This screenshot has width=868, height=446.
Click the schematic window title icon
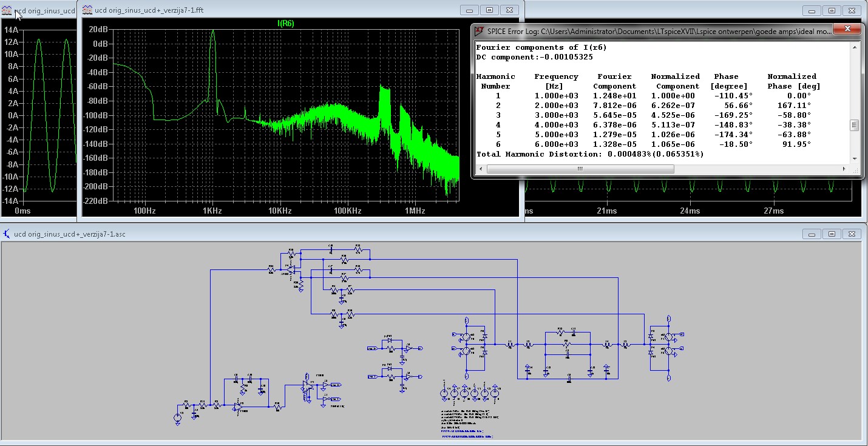click(x=7, y=234)
